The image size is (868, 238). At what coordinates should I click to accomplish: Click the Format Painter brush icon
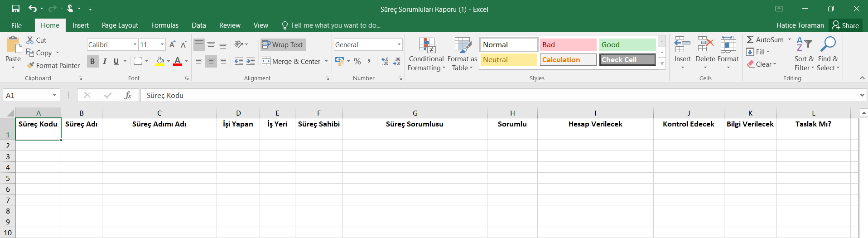point(31,66)
